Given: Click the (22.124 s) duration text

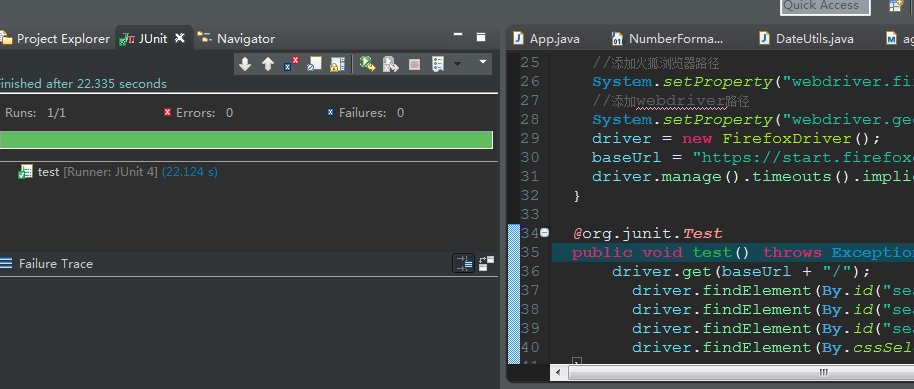Looking at the screenshot, I should 189,172.
